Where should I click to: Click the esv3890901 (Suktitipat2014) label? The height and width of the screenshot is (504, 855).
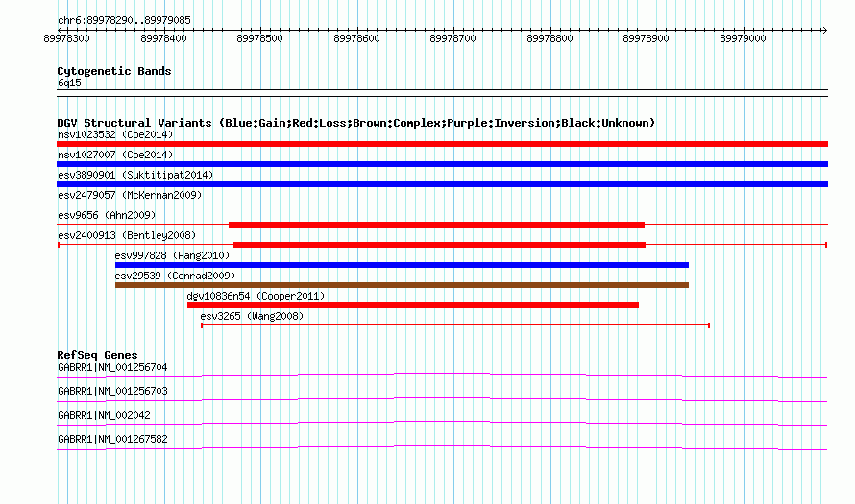[135, 175]
